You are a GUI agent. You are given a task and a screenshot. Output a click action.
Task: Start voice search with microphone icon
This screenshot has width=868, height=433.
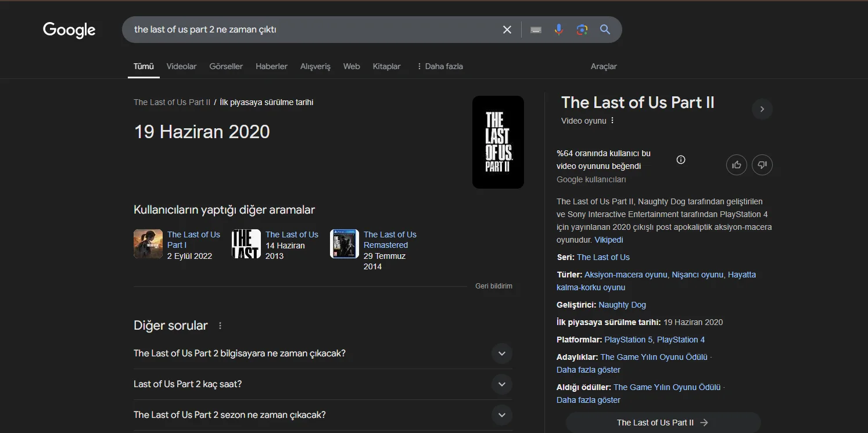tap(559, 30)
